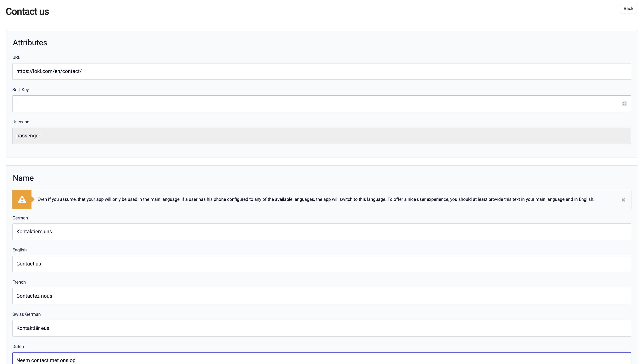The width and height of the screenshot is (644, 364).
Task: Edit the Swiss German name field
Action: pyautogui.click(x=322, y=328)
